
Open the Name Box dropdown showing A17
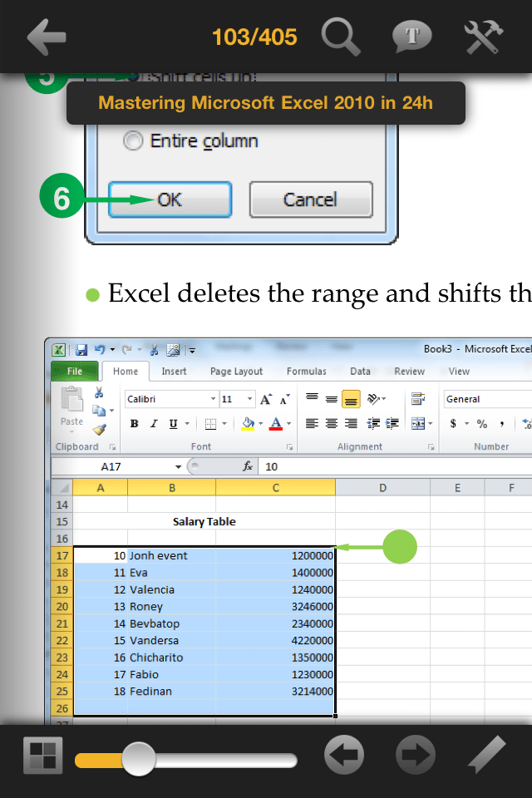pos(178,466)
